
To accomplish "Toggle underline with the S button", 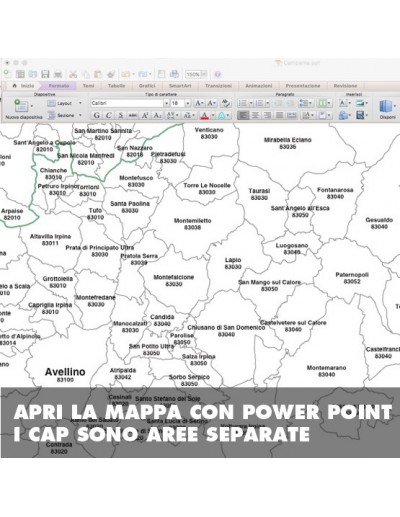I will point(121,115).
